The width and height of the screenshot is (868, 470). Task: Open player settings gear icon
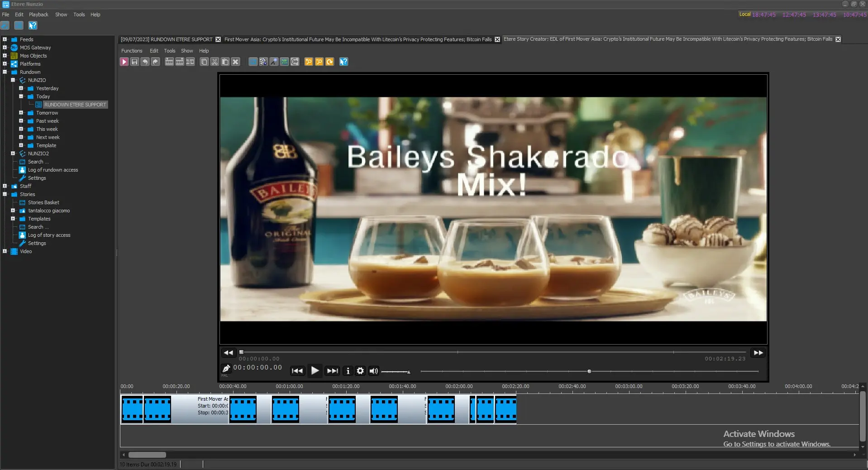coord(360,371)
